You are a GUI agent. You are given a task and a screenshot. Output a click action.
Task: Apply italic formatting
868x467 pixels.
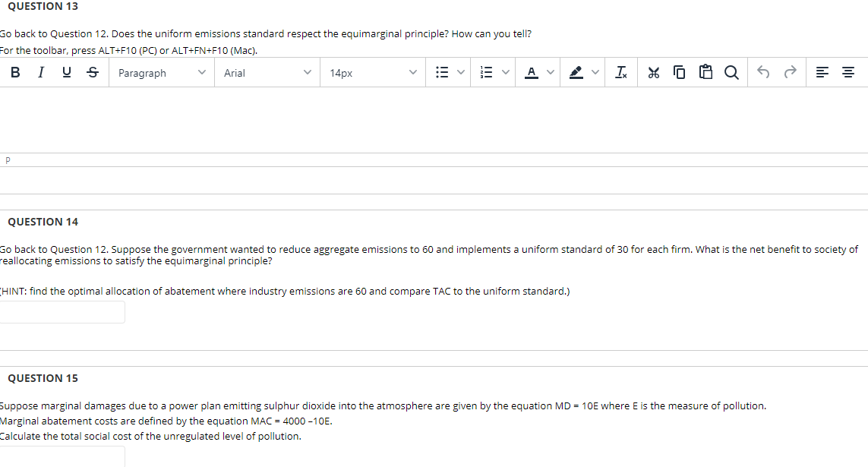(41, 72)
